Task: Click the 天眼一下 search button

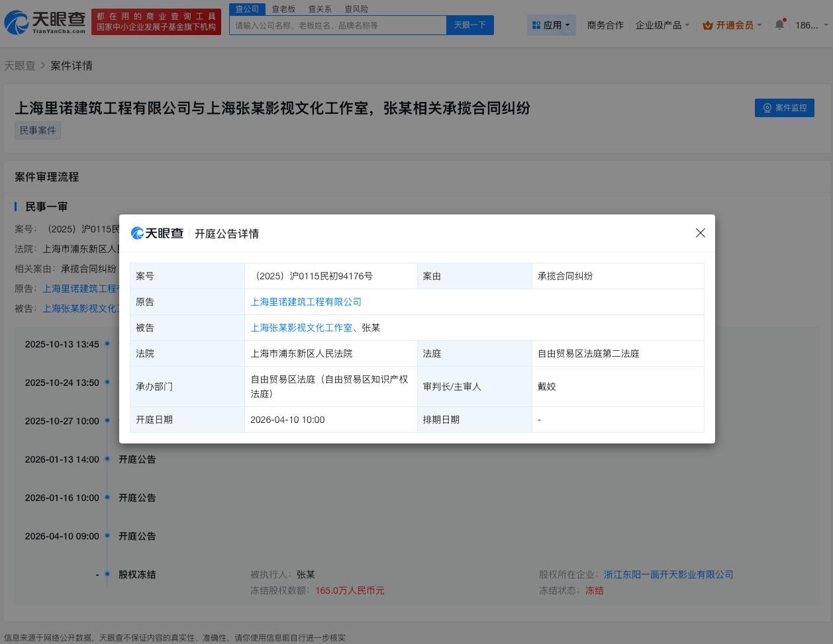Action: (469, 24)
